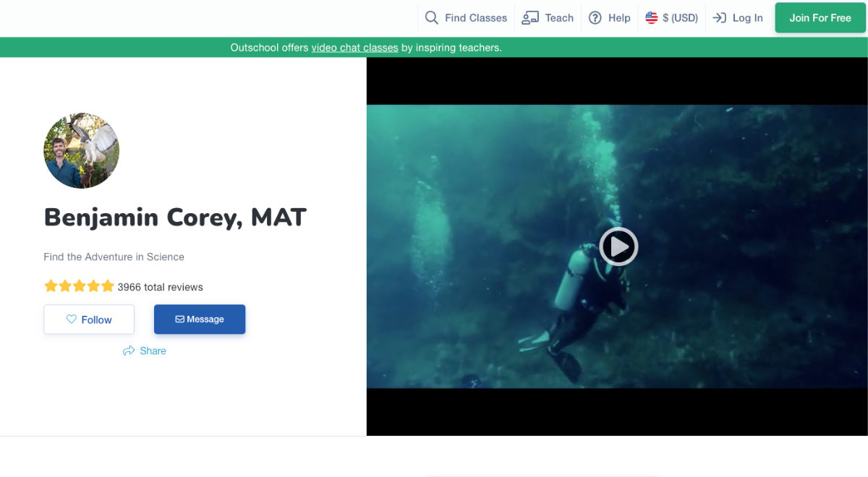Open the Help menu label
The width and height of the screenshot is (868, 477).
(619, 18)
